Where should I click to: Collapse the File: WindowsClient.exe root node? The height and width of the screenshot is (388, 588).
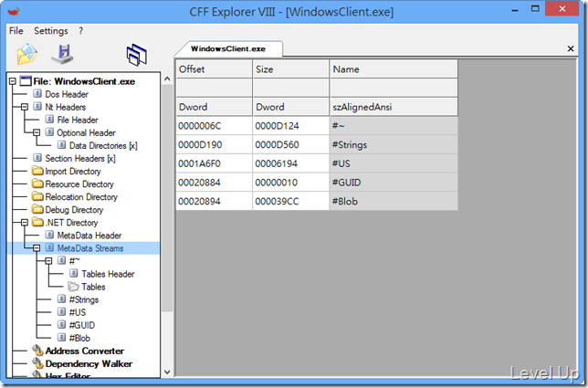[13, 81]
